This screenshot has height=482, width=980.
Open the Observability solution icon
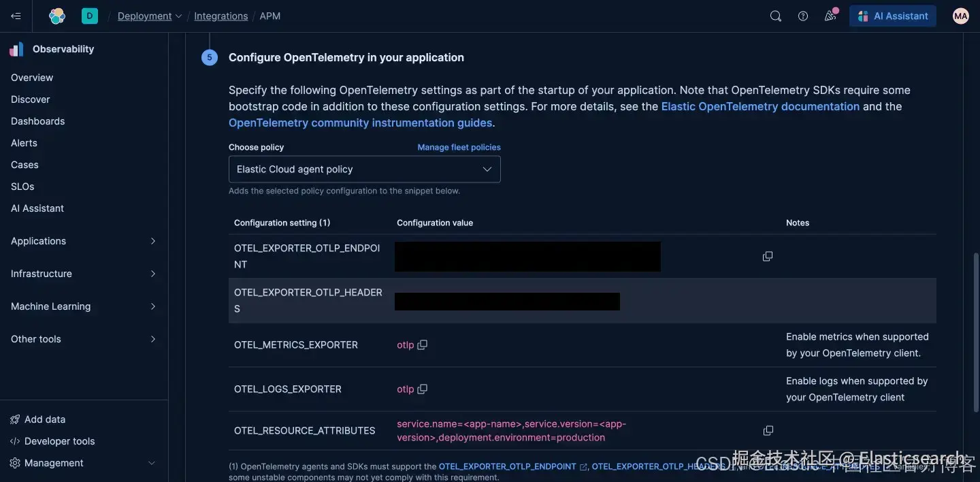pyautogui.click(x=16, y=49)
